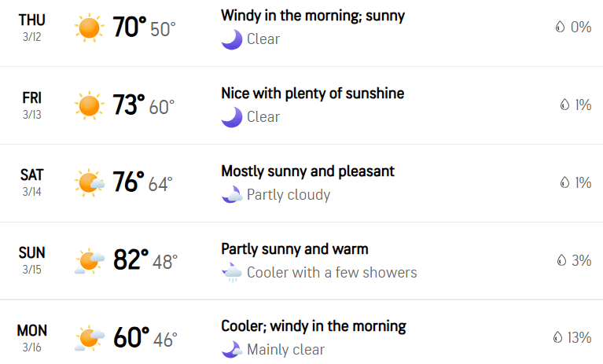This screenshot has height=364, width=603.
Task: Click the partly cloudy moon icon for Saturday
Action: pos(232,194)
